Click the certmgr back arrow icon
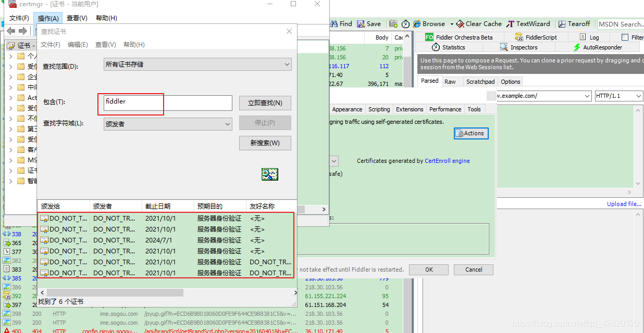The width and height of the screenshot is (644, 333). point(11,31)
